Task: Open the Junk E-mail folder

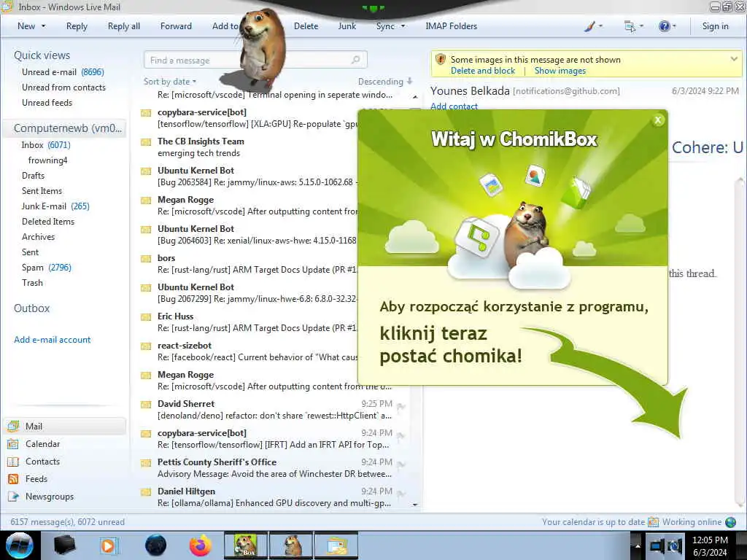Action: point(55,206)
